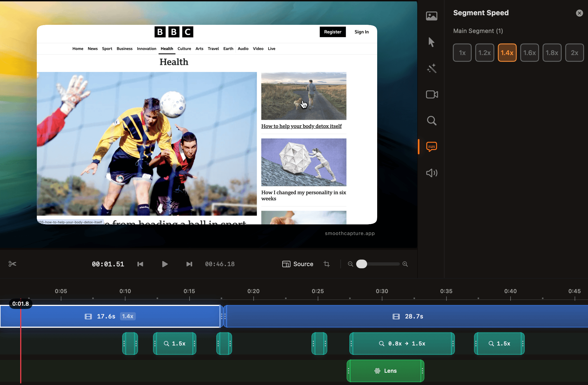The height and width of the screenshot is (385, 588).
Task: Toggle the Source view button
Action: (x=298, y=264)
